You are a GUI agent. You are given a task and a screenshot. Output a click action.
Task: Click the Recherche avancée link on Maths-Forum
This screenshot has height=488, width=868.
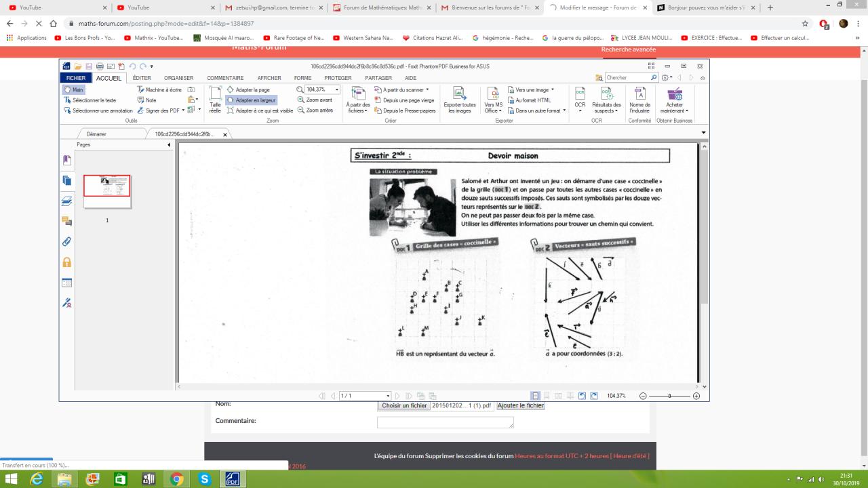(x=629, y=49)
